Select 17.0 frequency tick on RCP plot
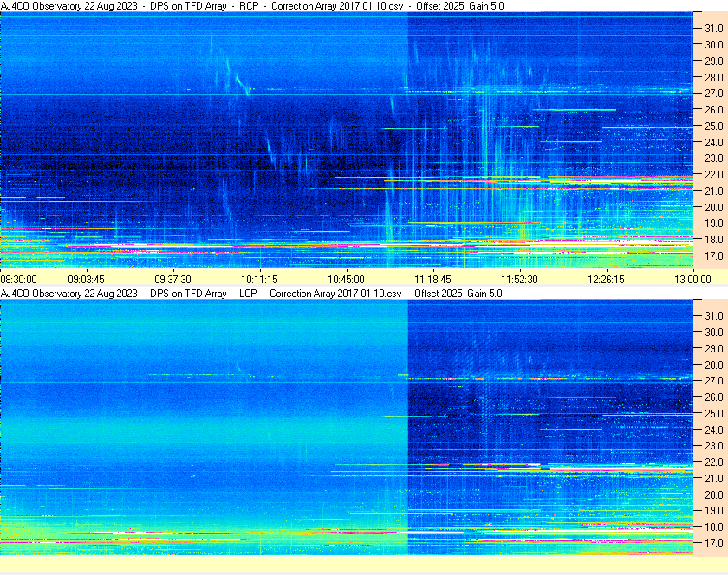Screen dimensions: 728x575 click(x=713, y=256)
